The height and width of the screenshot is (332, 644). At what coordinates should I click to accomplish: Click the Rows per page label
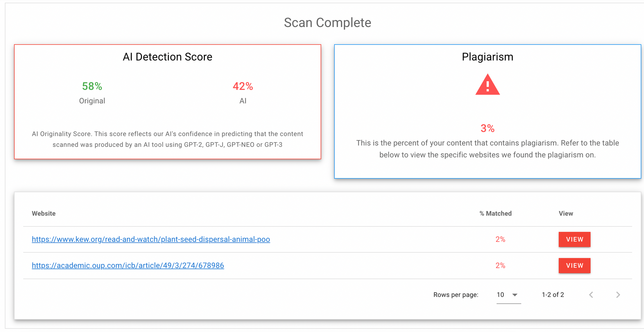(456, 295)
